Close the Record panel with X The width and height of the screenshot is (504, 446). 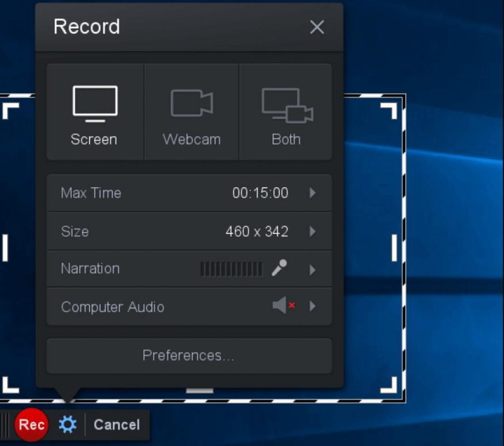click(317, 27)
